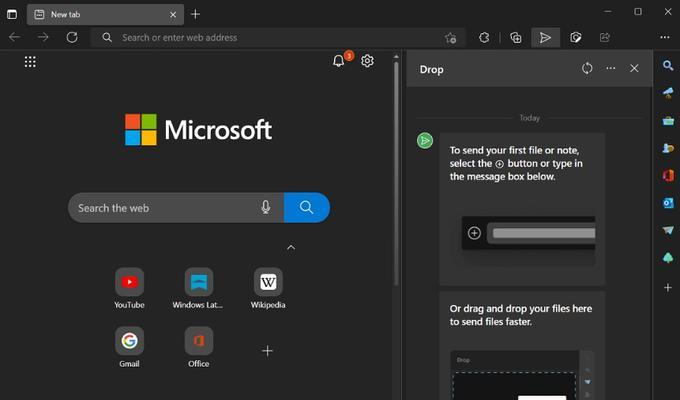Screen dimensions: 680x400
Task: Open the vertical tabs pane icon
Action: (x=12, y=14)
